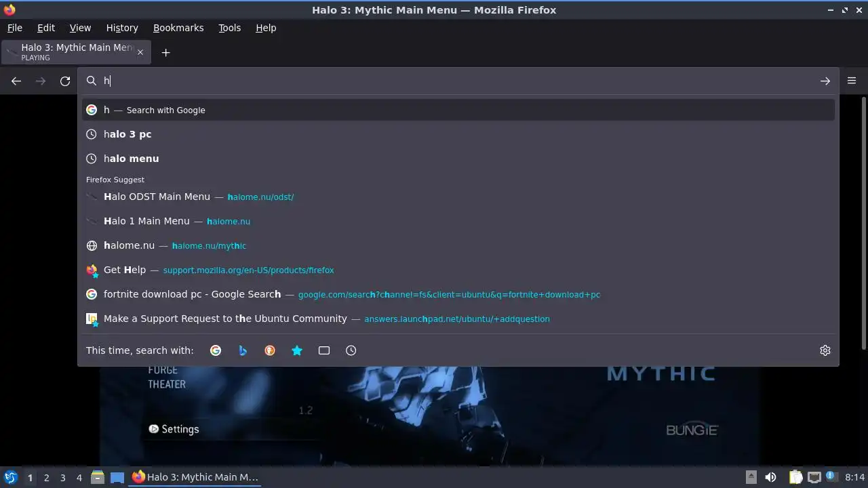Open Make a Support Request Ubuntu suggestion
The width and height of the screenshot is (868, 488).
458,319
